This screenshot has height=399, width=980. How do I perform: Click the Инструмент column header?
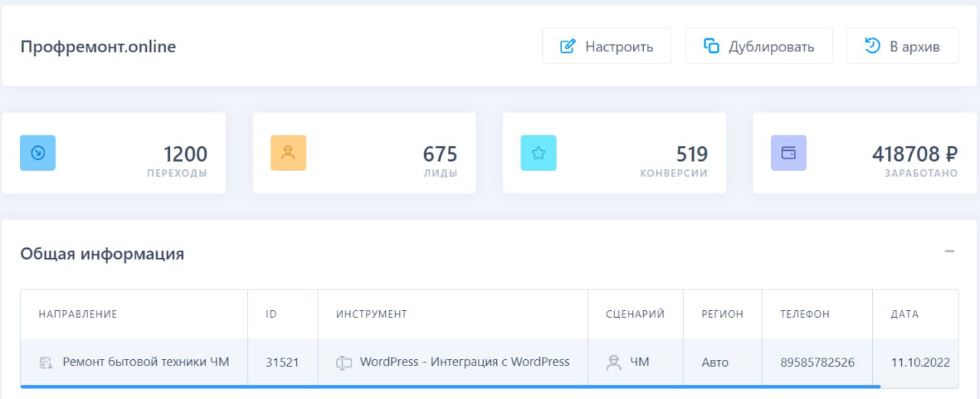[371, 314]
